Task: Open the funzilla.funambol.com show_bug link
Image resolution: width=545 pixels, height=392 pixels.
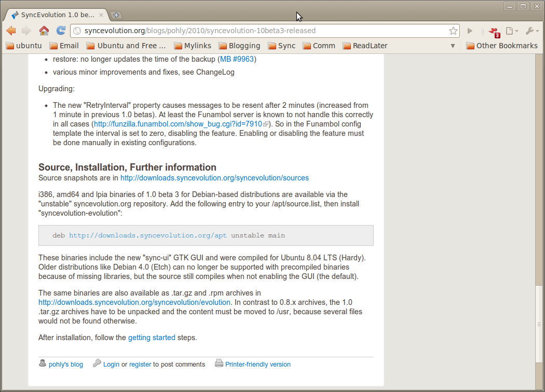Action: [178, 124]
